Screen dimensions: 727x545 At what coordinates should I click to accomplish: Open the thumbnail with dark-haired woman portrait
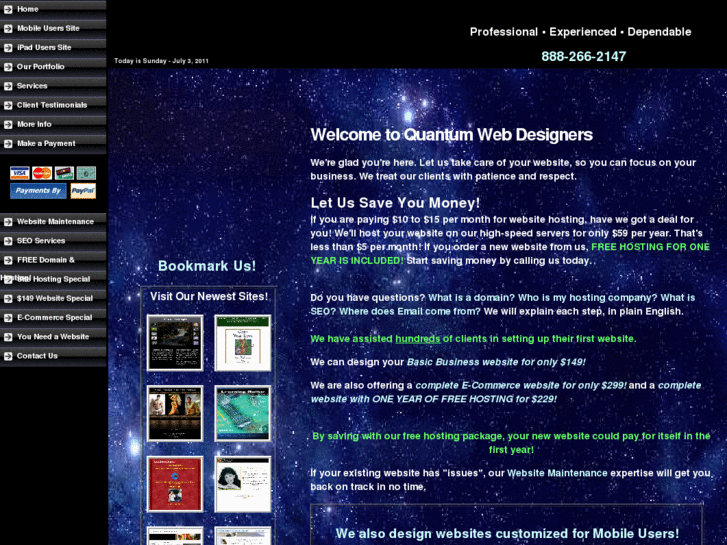click(x=243, y=484)
